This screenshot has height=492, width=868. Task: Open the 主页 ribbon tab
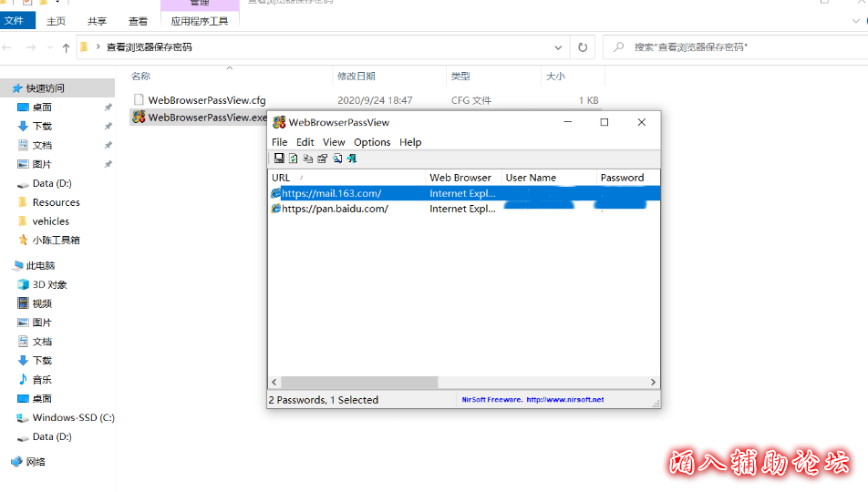(56, 21)
